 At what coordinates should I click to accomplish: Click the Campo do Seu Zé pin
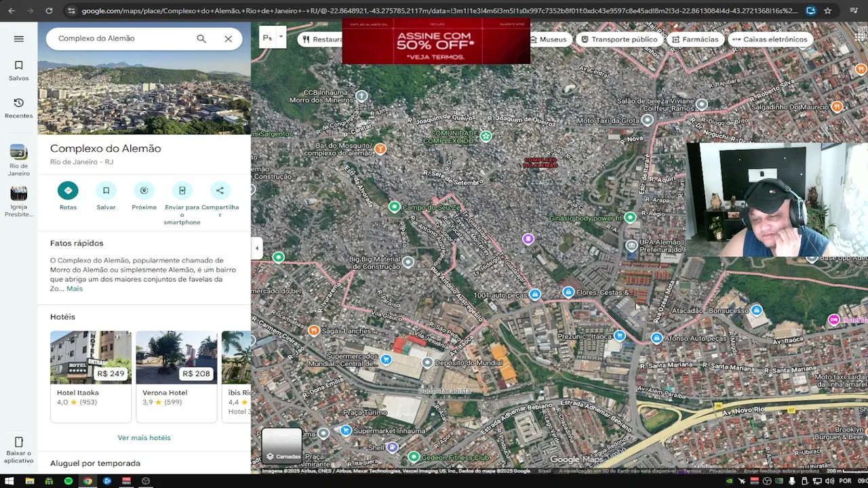pyautogui.click(x=394, y=207)
